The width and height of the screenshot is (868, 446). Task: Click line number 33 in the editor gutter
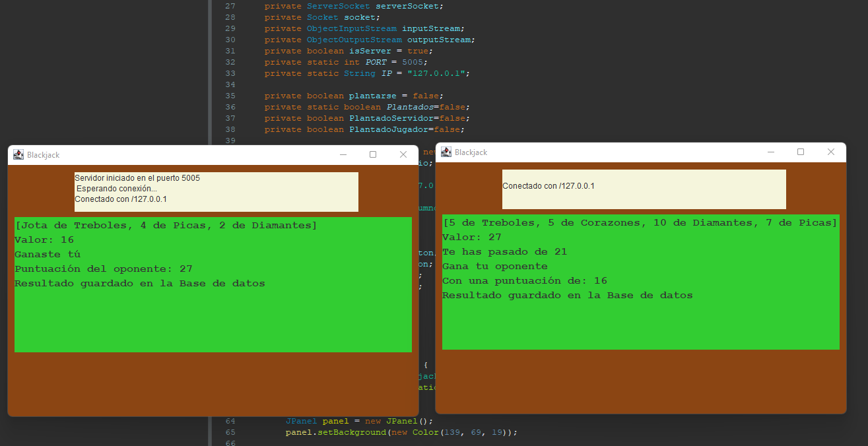pos(230,73)
